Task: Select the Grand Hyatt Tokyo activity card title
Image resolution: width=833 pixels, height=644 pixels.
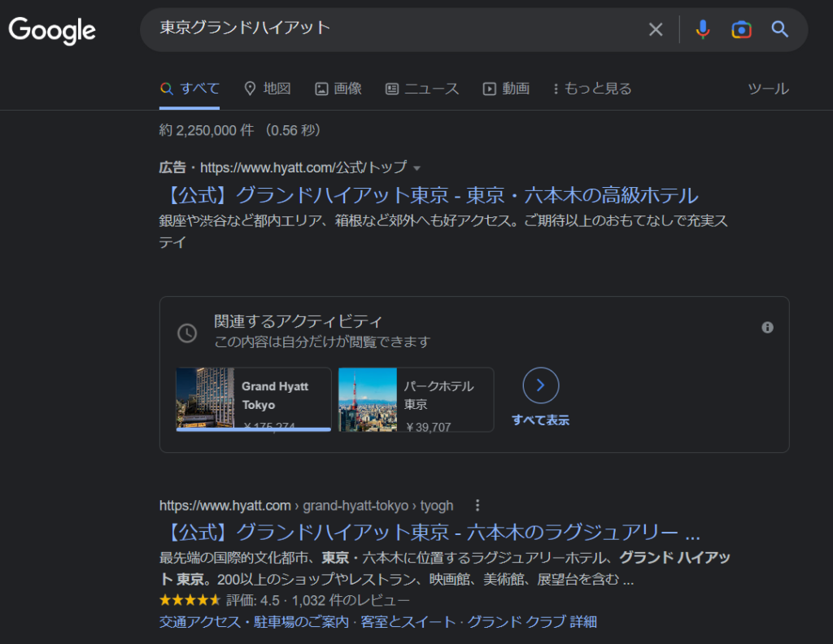Action: tap(275, 395)
